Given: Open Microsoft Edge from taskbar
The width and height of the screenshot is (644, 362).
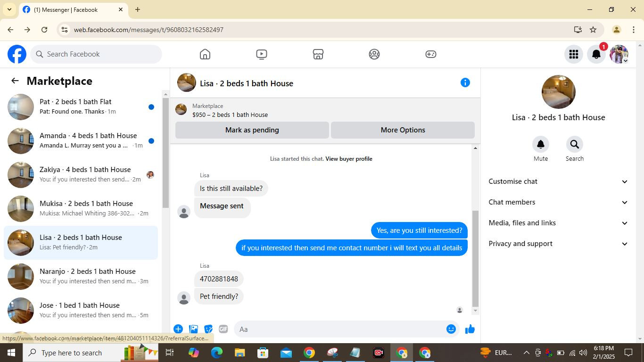Looking at the screenshot, I should point(217,353).
